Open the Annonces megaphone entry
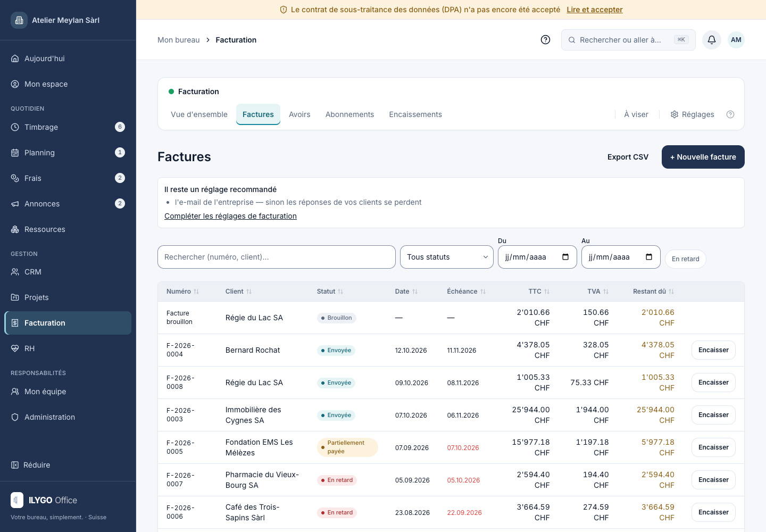This screenshot has width=766, height=532. [x=68, y=204]
